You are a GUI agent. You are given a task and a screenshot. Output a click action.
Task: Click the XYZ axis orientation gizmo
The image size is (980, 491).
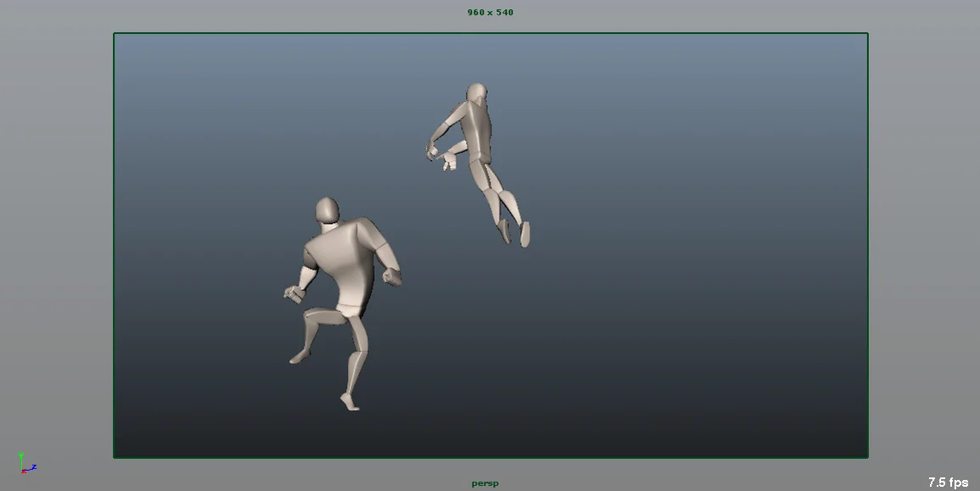[25, 462]
